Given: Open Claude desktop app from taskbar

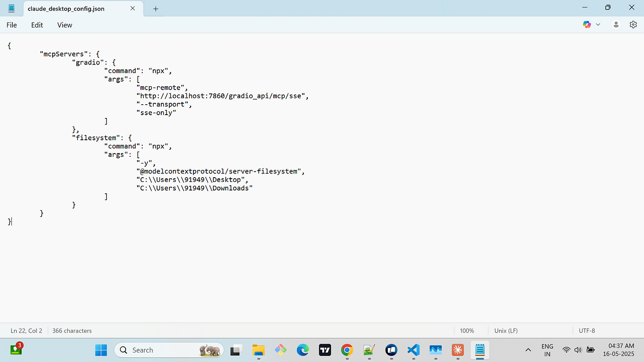Looking at the screenshot, I should pyautogui.click(x=458, y=350).
